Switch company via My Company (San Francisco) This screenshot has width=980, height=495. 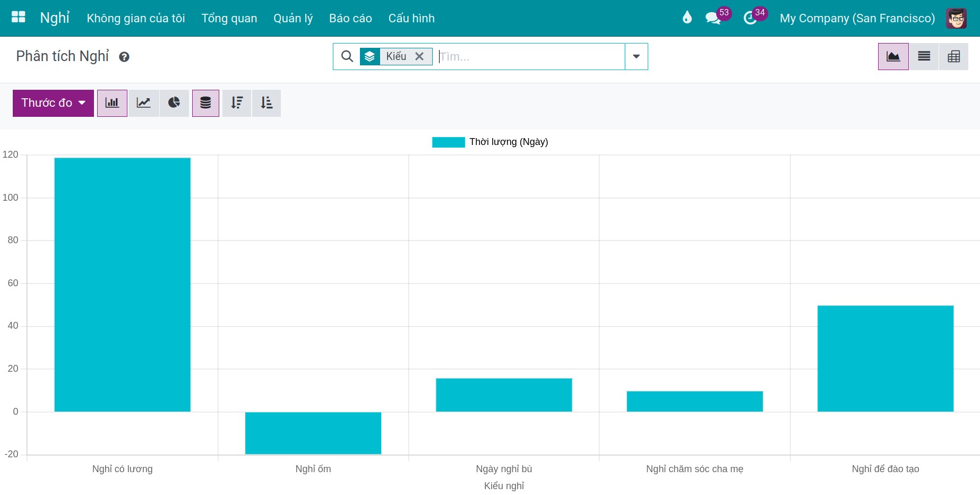pos(857,18)
